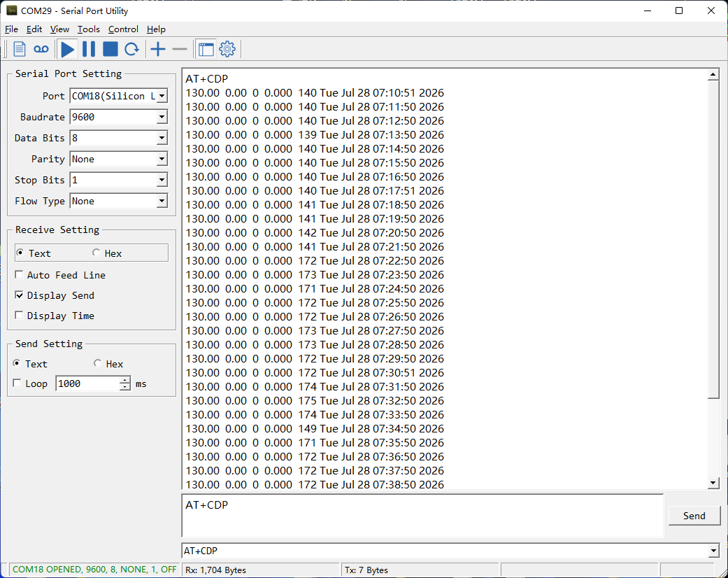Click the send text box containing AT+CDP
The height and width of the screenshot is (578, 728).
click(x=422, y=516)
